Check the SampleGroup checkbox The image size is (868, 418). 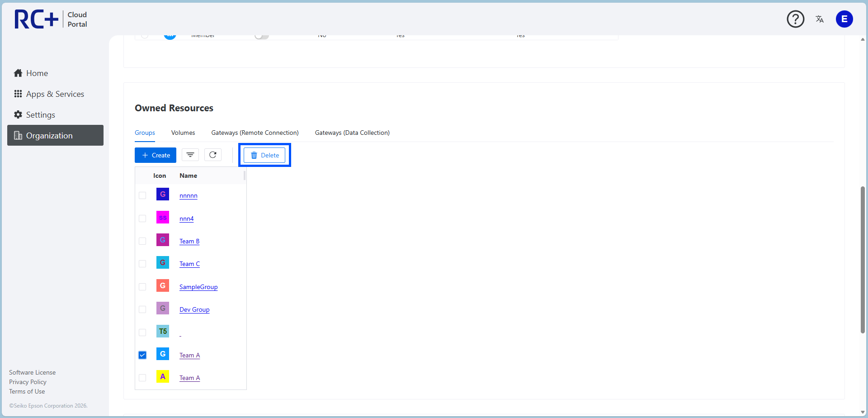142,287
